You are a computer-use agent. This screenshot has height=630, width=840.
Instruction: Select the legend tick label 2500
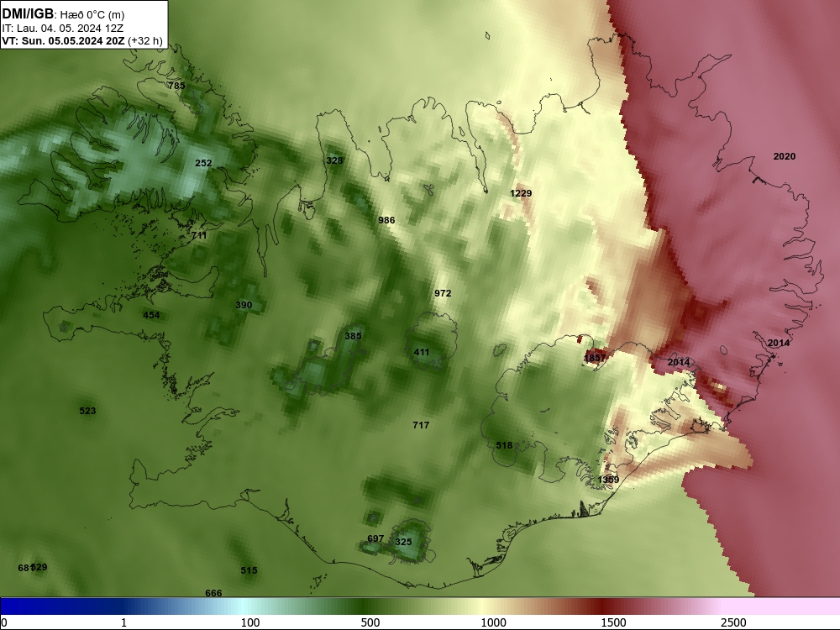pyautogui.click(x=733, y=622)
